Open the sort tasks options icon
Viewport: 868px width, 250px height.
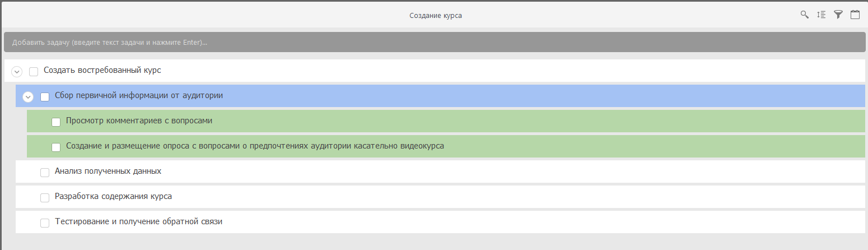(821, 15)
